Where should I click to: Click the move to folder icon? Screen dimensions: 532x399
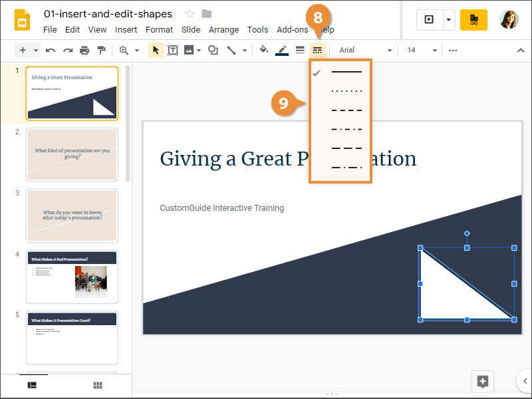[207, 14]
